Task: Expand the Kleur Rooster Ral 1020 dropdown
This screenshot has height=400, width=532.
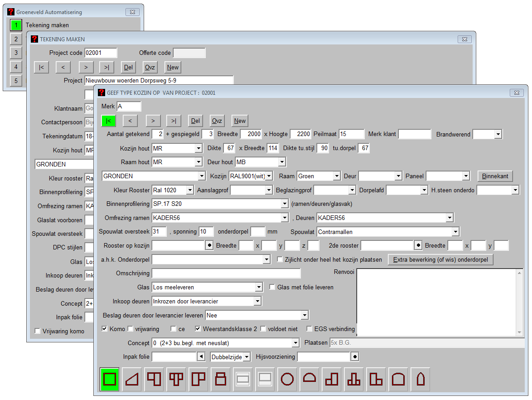Action: 190,190
